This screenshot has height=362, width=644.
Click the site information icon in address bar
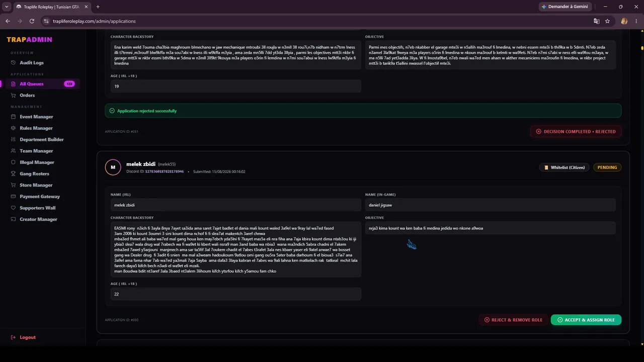coord(46,21)
